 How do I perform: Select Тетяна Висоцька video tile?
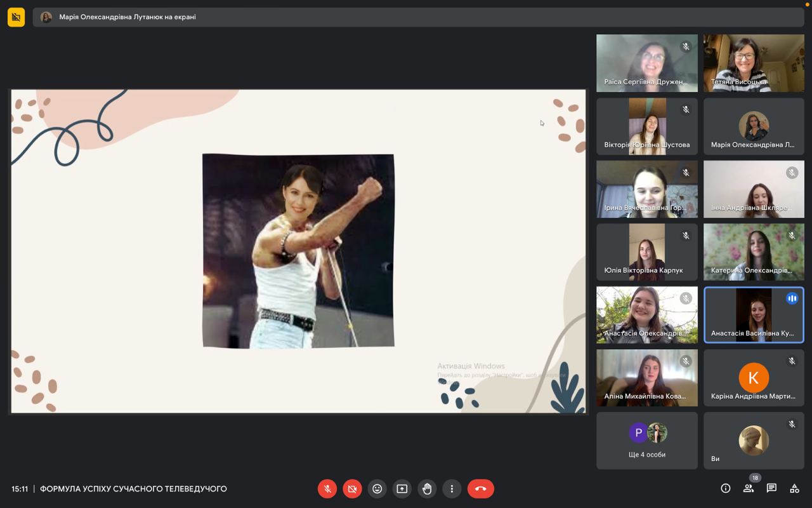pos(754,63)
